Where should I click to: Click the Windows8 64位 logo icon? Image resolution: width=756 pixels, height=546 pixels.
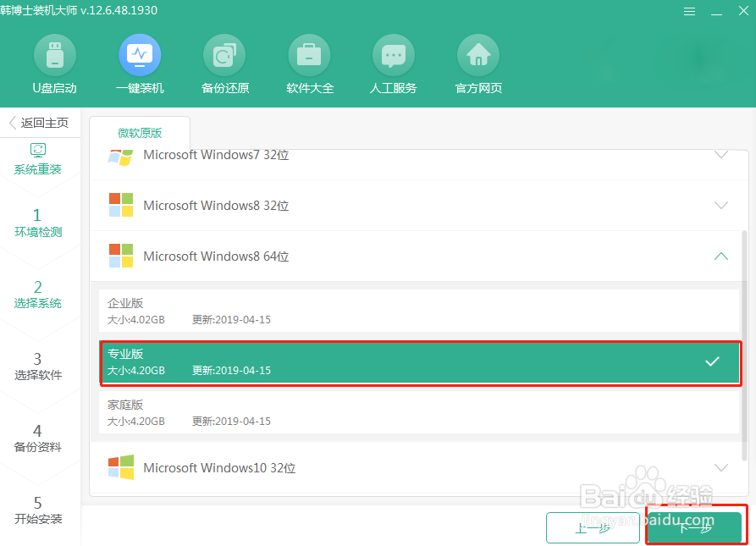pos(121,256)
